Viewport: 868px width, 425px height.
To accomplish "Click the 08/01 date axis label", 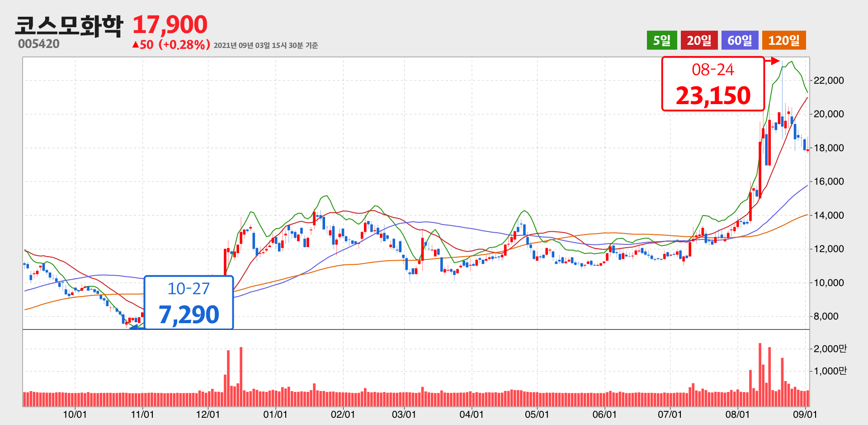I will 737,415.
